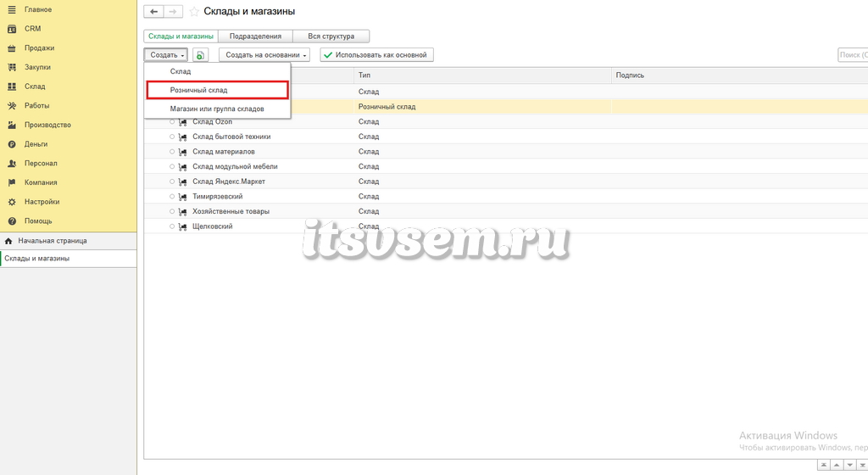Viewport: 868px width, 475px height.
Task: Click Использовать как основной button
Action: click(x=376, y=55)
